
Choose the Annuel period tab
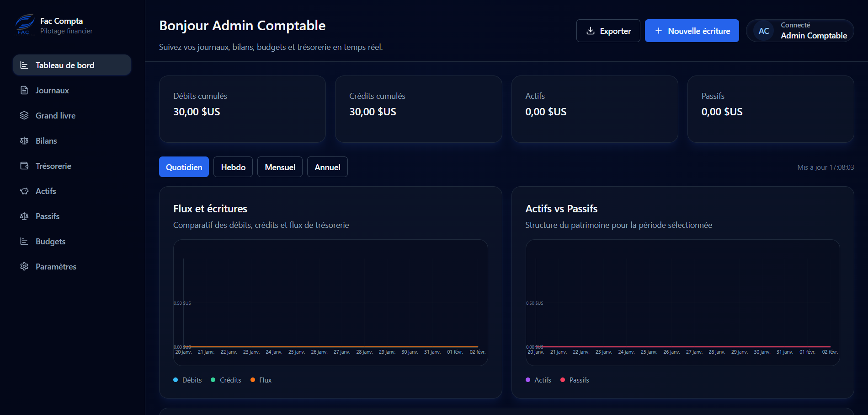coord(327,167)
